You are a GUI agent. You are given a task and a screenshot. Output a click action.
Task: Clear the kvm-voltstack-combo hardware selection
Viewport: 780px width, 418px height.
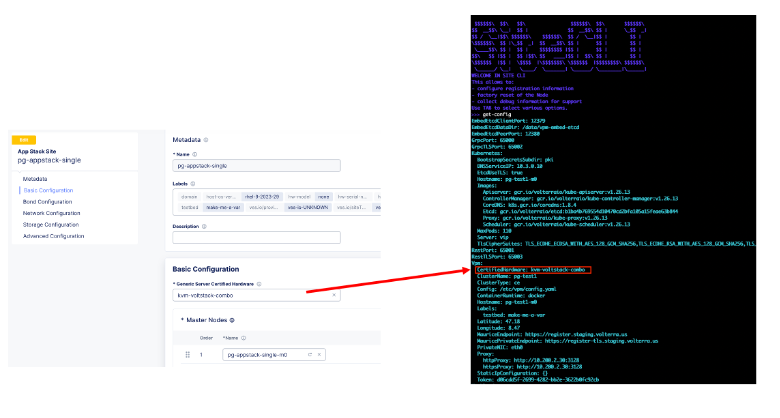[333, 296]
